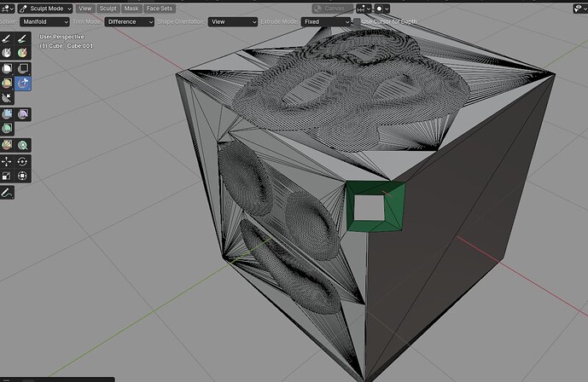The height and width of the screenshot is (382, 588).
Task: Open the Solver dropdown showing Manifold
Action: point(44,21)
